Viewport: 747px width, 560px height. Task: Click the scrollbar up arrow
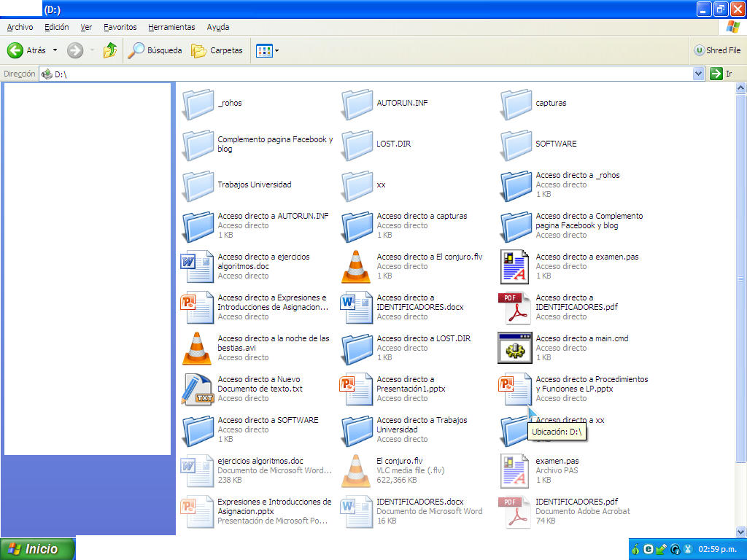pos(741,88)
